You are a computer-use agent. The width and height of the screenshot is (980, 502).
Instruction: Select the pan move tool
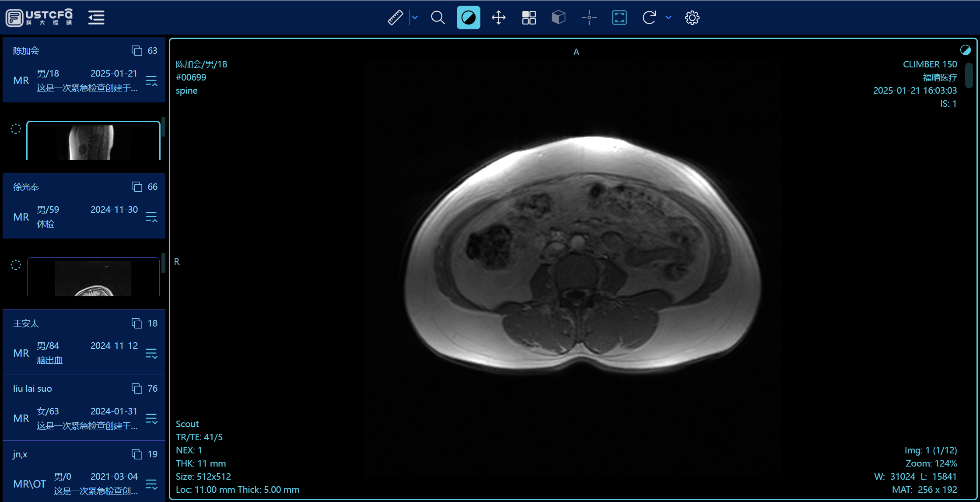(x=498, y=18)
